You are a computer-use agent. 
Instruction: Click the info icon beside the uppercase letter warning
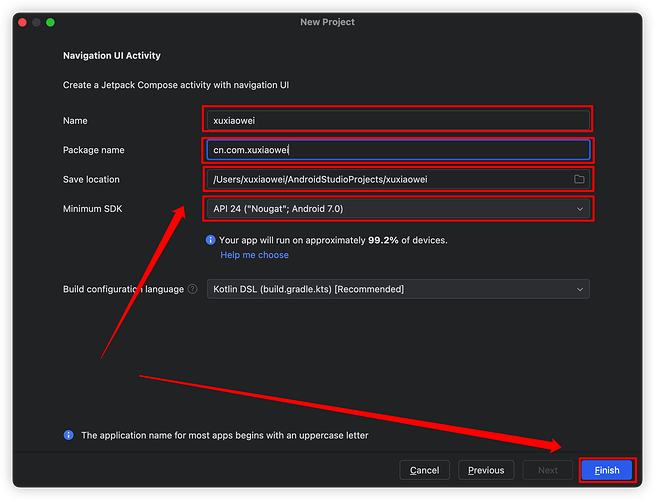[x=68, y=435]
